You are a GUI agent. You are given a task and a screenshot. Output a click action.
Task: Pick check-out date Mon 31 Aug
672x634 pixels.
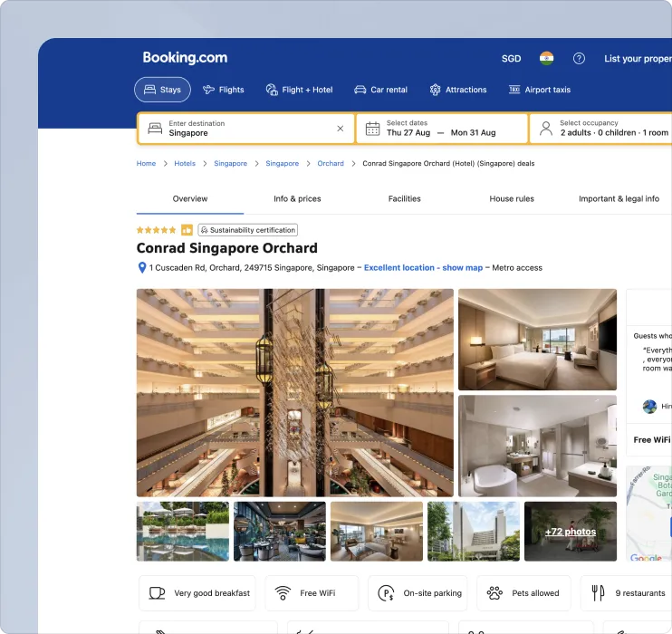[x=473, y=133]
